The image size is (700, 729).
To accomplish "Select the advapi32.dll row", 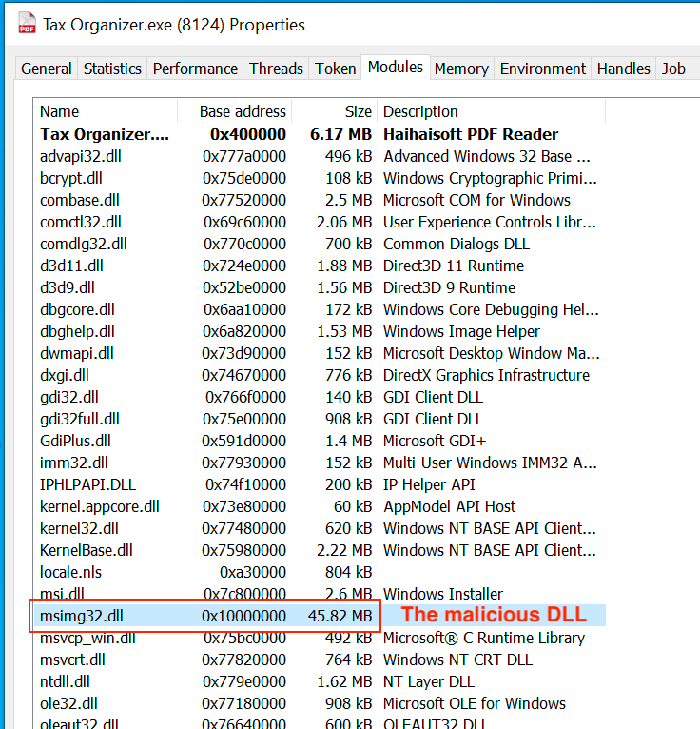I will [320, 156].
